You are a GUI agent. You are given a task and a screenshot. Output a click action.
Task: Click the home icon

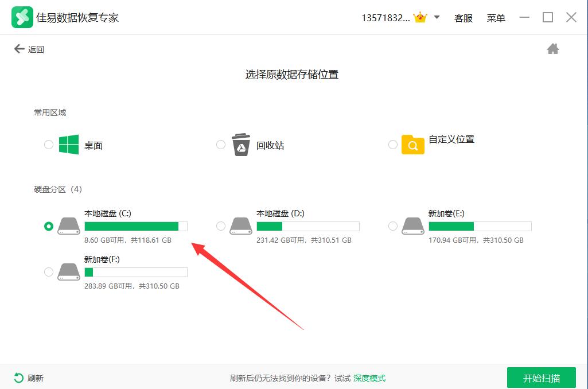tap(553, 49)
